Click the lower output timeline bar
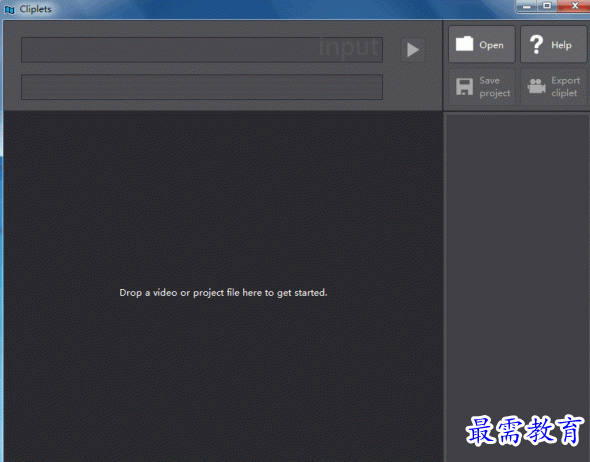The width and height of the screenshot is (590, 462). click(202, 87)
